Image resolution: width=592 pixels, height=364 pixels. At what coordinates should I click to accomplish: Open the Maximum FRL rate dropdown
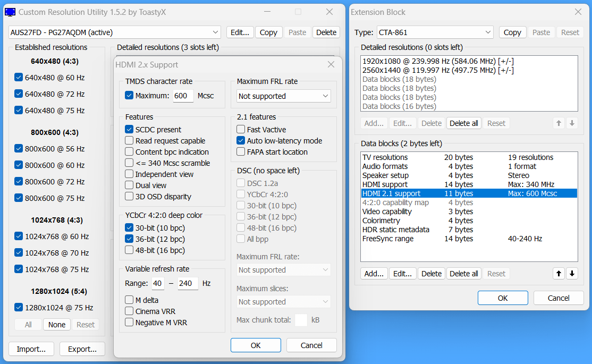284,96
